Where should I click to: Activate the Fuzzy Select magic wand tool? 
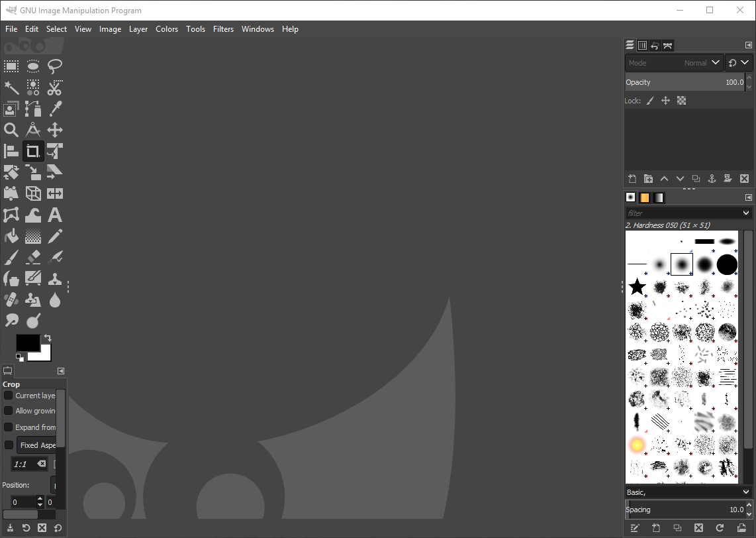11,88
